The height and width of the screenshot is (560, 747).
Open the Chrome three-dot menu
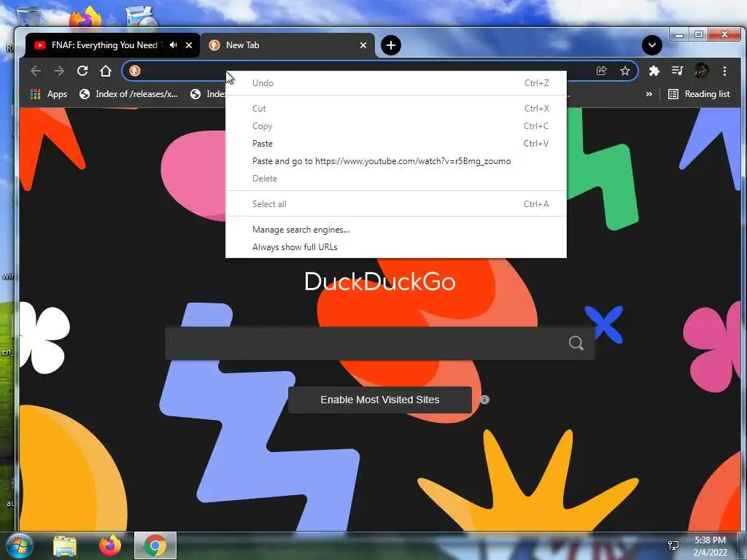(x=724, y=71)
